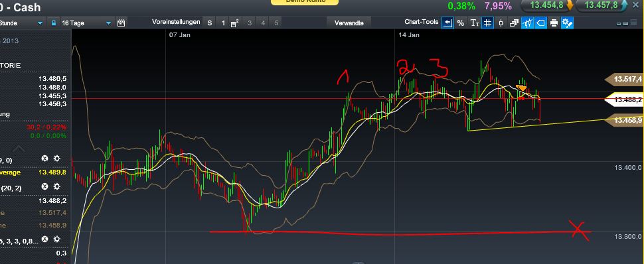Image resolution: width=644 pixels, height=264 pixels.
Task: Toggle price label tags
Action: point(540,23)
